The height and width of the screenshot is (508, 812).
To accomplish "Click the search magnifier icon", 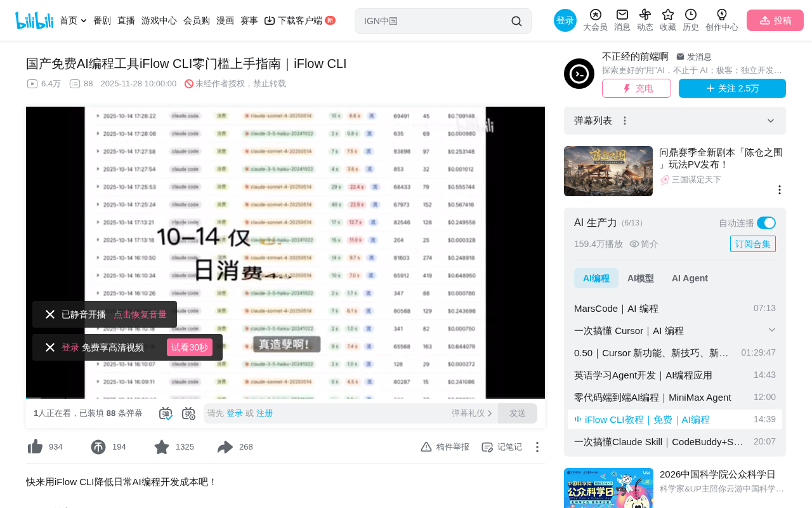I will coord(516,21).
